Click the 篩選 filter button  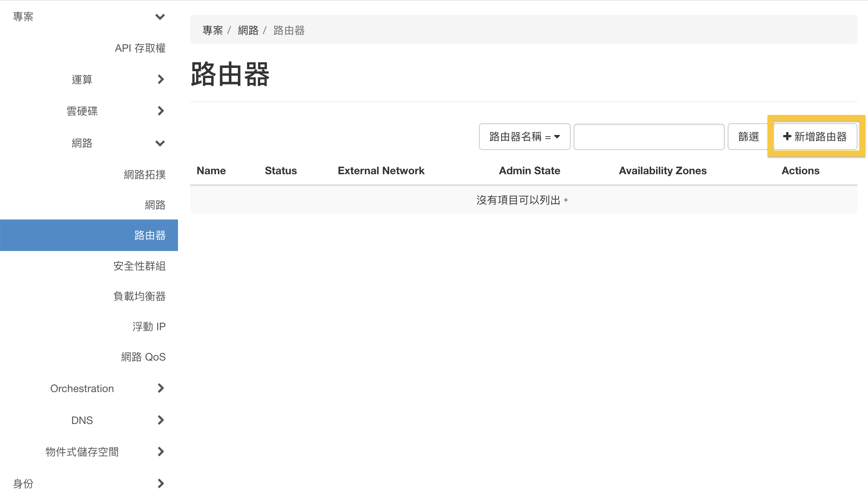point(748,137)
